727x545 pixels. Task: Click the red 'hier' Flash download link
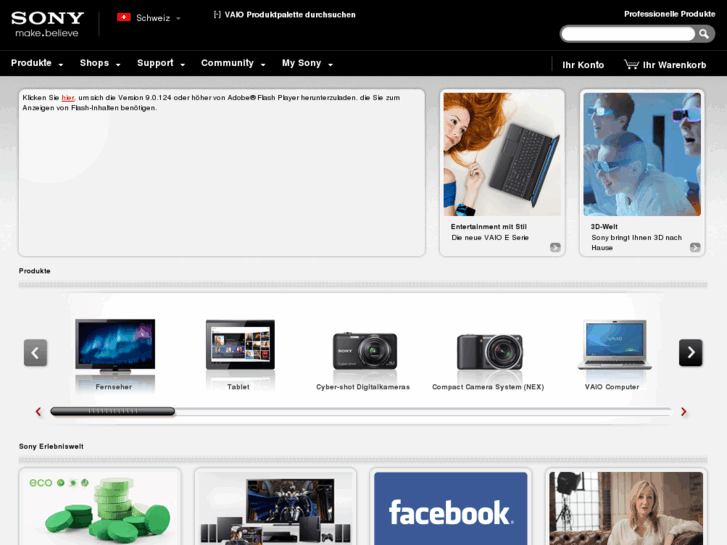pos(68,98)
